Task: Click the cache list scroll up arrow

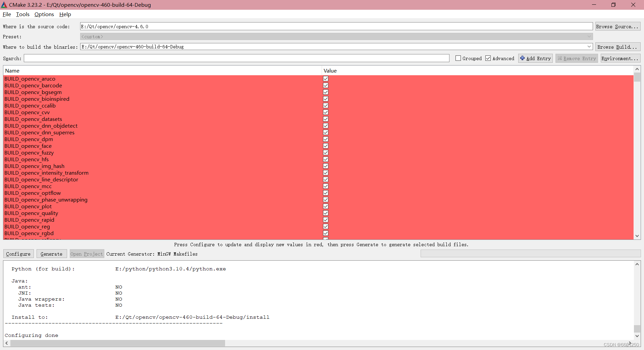Action: coord(637,69)
